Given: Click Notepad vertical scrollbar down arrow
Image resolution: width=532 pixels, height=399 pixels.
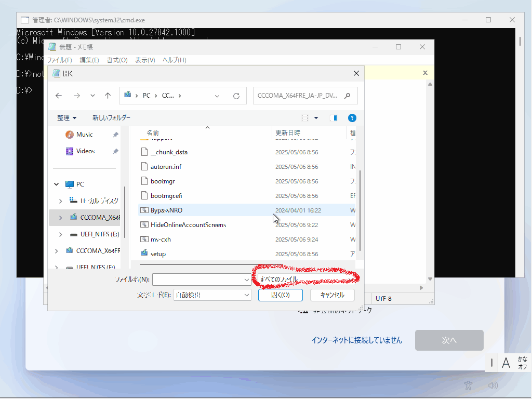Looking at the screenshot, I should click(430, 279).
